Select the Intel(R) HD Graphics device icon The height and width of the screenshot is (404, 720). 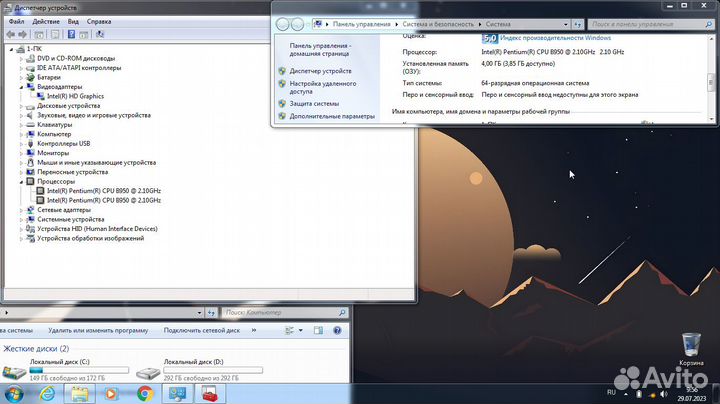click(40, 96)
